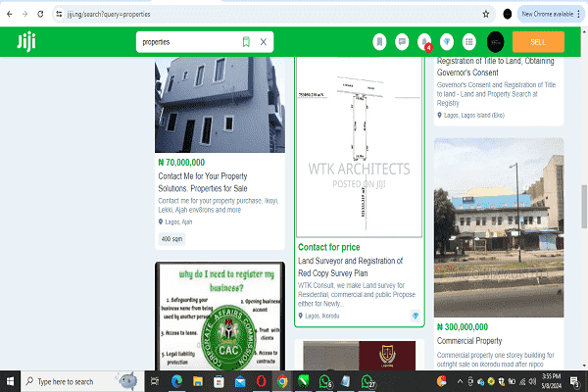Click the page vertical scrollbar thumb
This screenshot has height=392, width=588.
click(584, 206)
